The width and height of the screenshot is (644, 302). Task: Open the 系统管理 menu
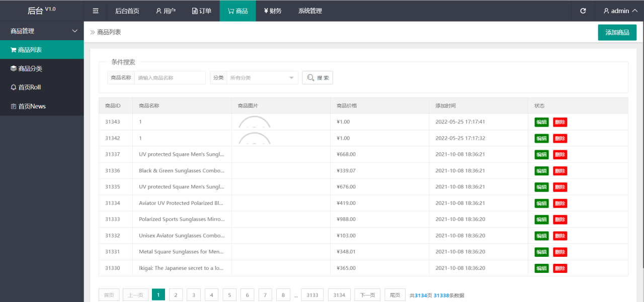tap(309, 11)
